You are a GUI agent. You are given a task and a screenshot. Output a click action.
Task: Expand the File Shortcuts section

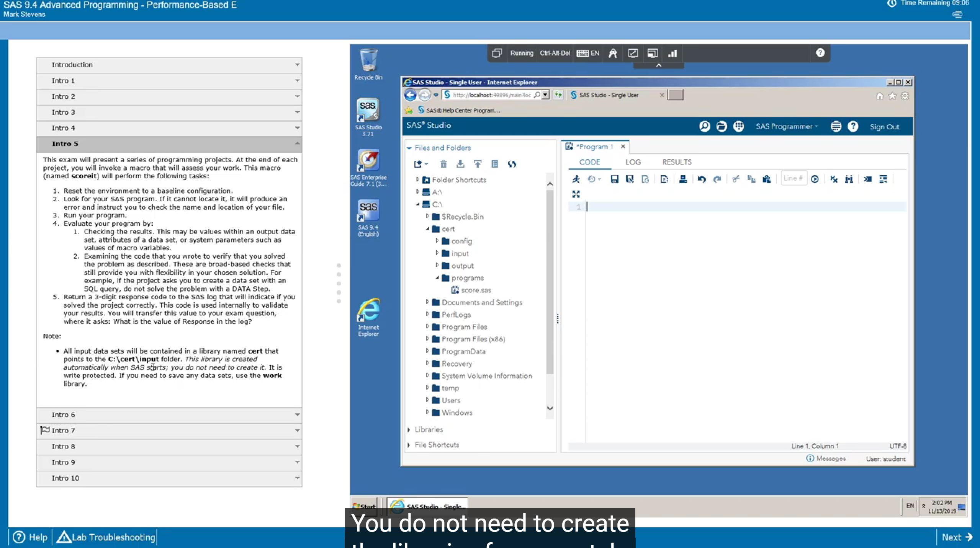click(409, 445)
